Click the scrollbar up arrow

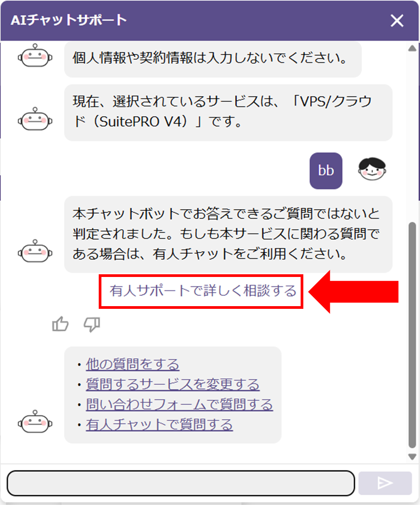tap(412, 48)
